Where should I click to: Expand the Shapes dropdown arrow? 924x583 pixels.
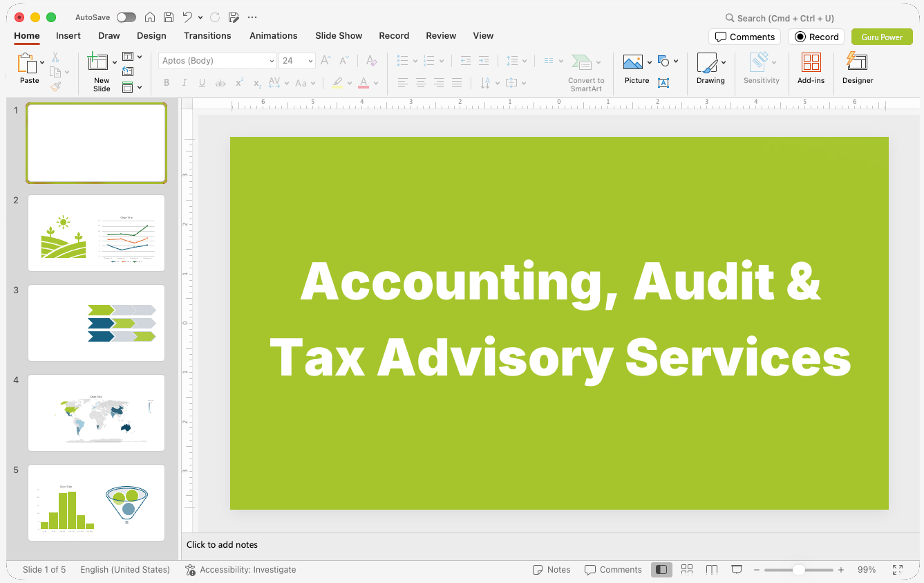click(x=676, y=62)
